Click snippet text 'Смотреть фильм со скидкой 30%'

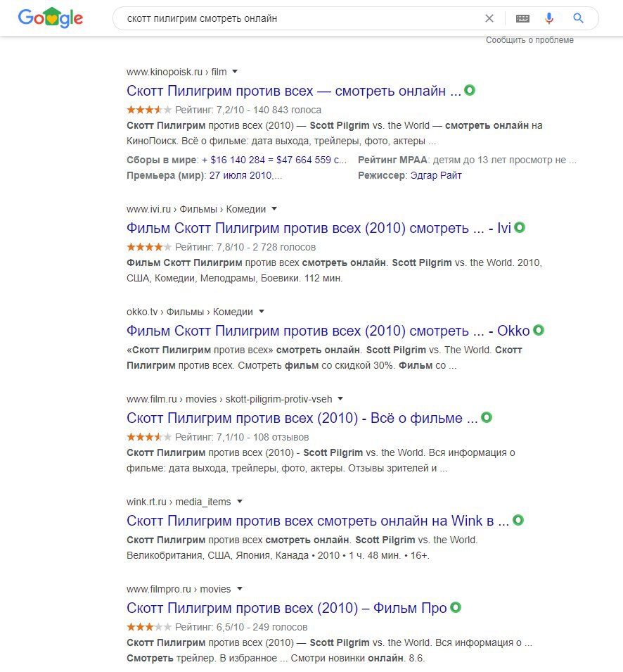click(x=316, y=366)
